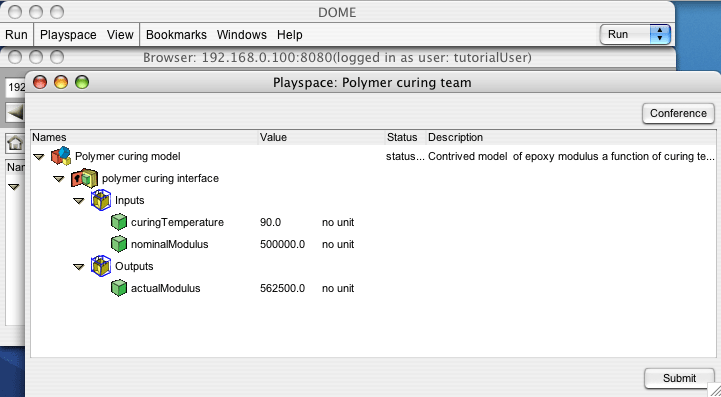This screenshot has height=397, width=721.
Task: Click the home icon in Browser window
Action: click(15, 144)
